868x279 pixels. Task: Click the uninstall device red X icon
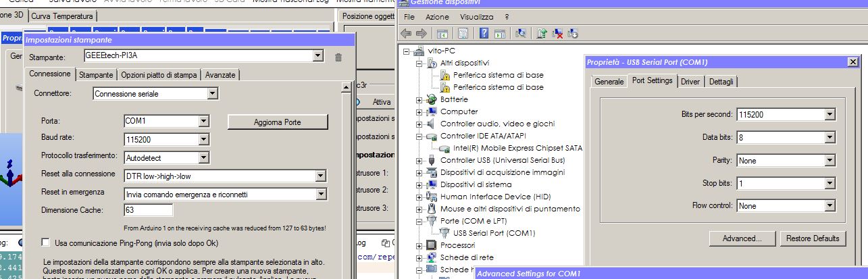558,33
